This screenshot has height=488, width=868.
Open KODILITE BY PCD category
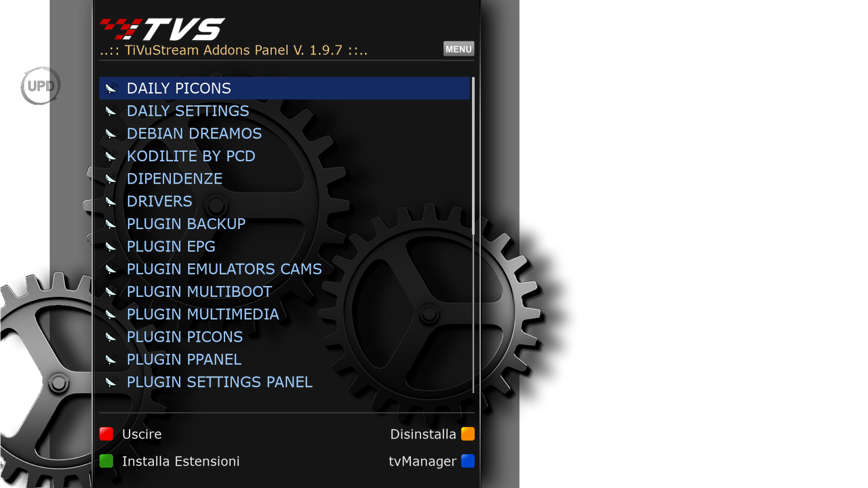pos(285,156)
